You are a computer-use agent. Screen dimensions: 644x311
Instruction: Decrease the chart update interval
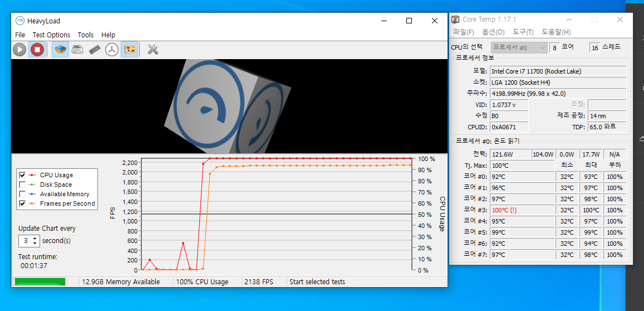35,243
